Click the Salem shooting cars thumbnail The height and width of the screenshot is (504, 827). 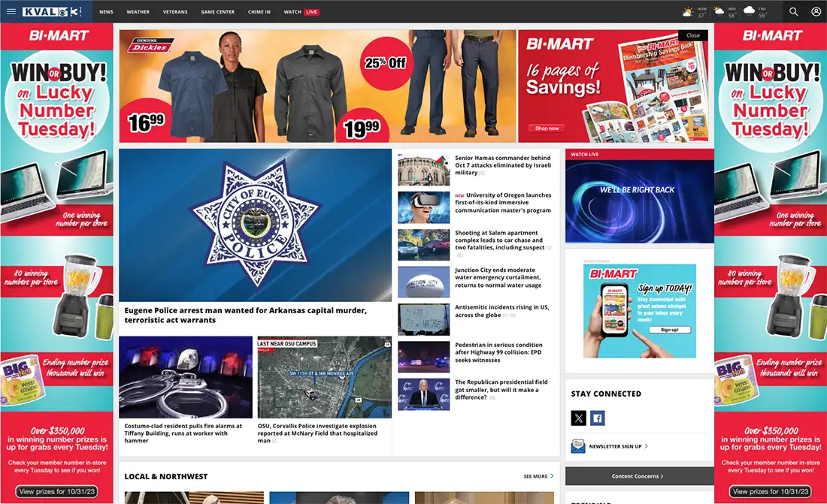pos(423,245)
